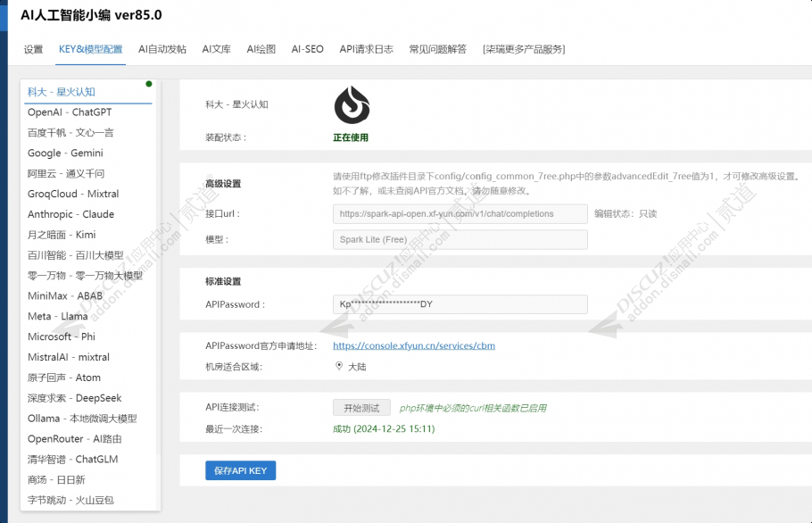
Task: Open the 设置 tab
Action: tap(33, 49)
